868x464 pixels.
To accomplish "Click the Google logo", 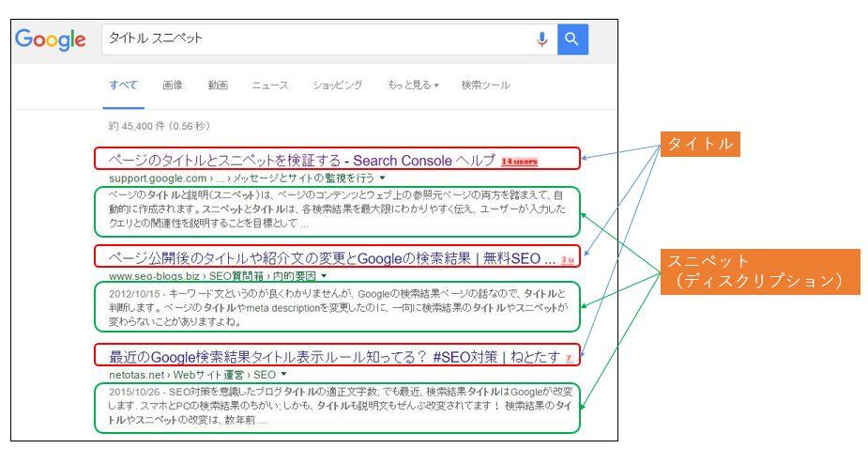I will pos(51,39).
